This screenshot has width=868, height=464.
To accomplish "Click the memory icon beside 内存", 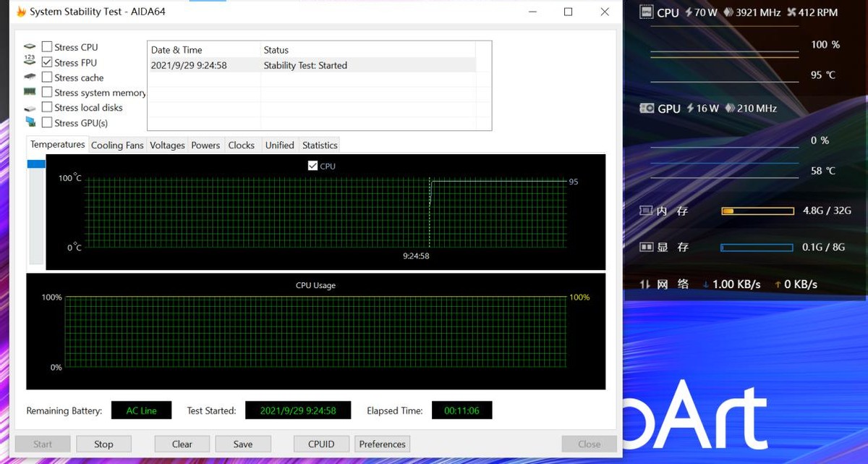I will (x=646, y=211).
